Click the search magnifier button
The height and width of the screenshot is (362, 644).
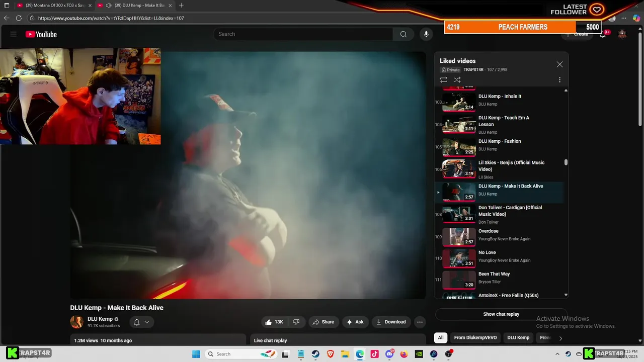coord(403,34)
